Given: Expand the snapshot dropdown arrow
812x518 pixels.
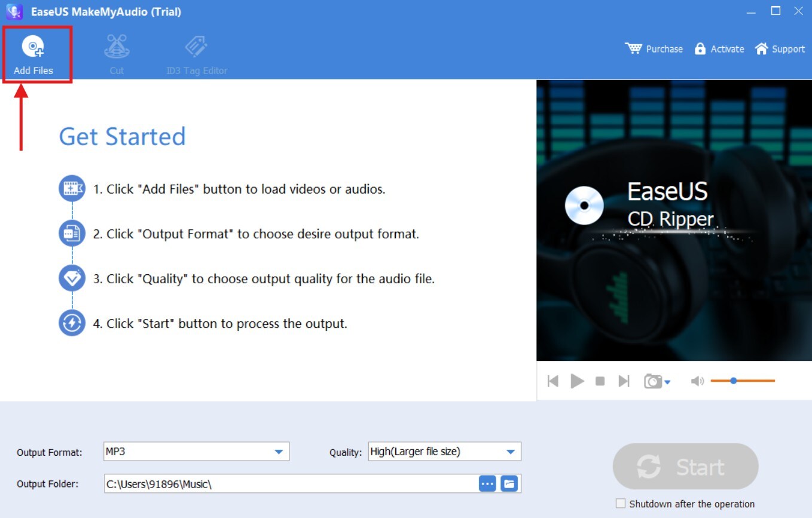Looking at the screenshot, I should pyautogui.click(x=667, y=382).
